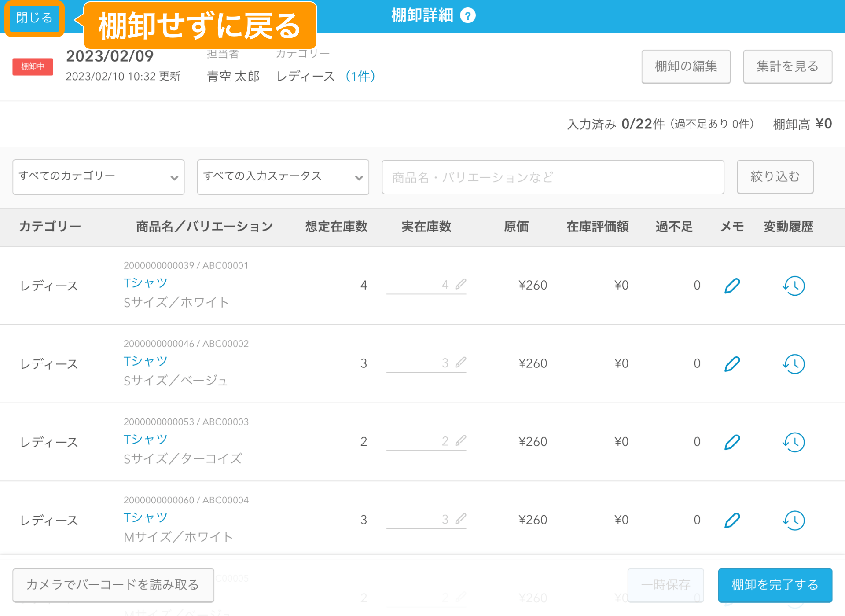The height and width of the screenshot is (616, 845).
Task: Click the 商品名／バリエーション column header
Action: click(x=205, y=227)
